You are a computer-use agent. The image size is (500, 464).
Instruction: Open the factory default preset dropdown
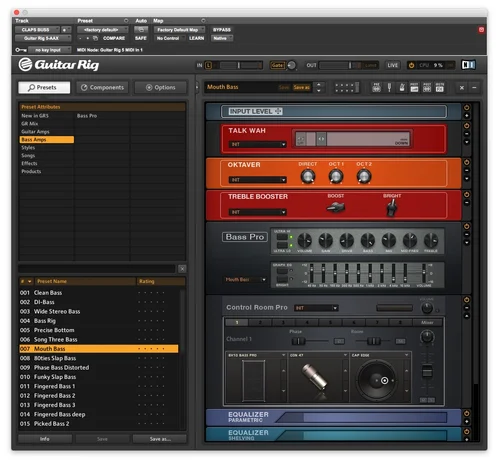[103, 30]
